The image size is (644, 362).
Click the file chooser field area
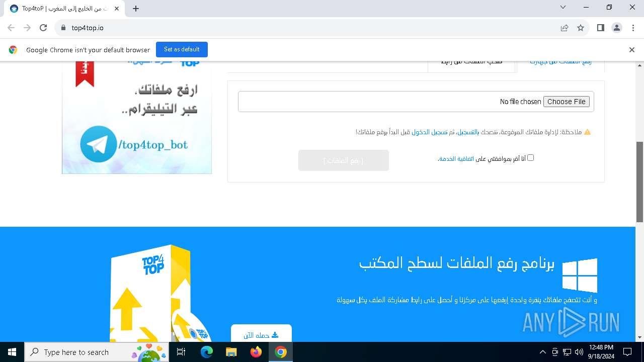(x=416, y=102)
